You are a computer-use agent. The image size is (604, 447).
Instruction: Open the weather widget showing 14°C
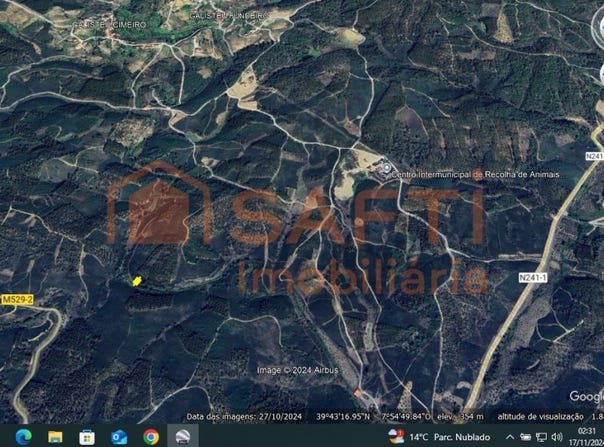click(439, 437)
